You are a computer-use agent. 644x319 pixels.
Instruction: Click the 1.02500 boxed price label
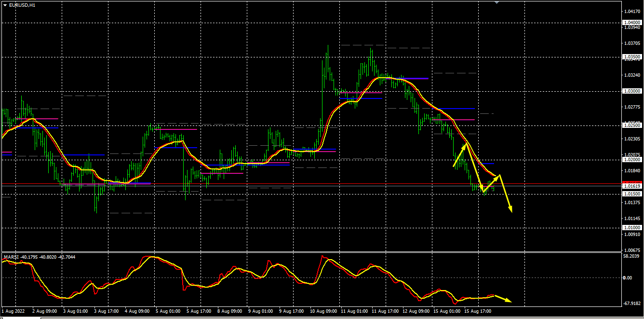tap(631, 125)
